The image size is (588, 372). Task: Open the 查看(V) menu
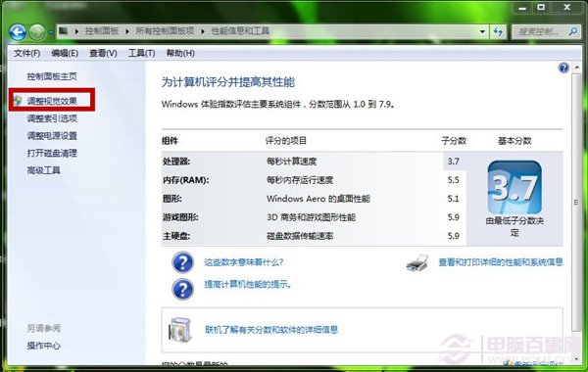pyautogui.click(x=103, y=53)
